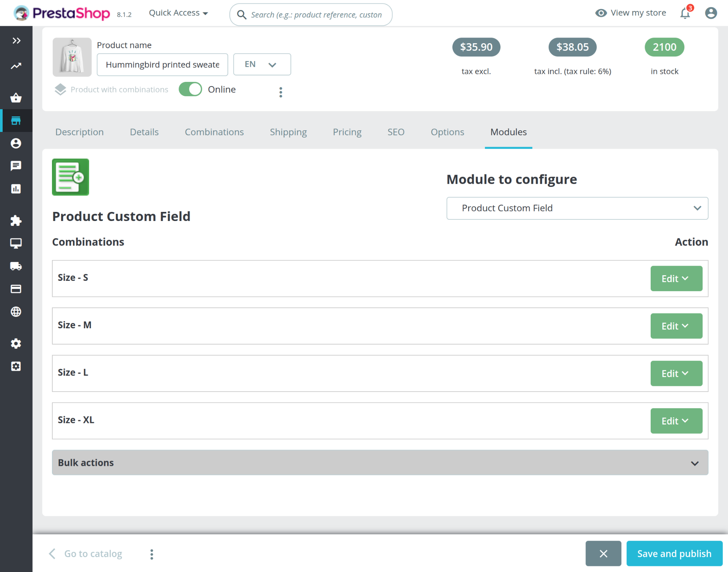The image size is (728, 572).
Task: Toggle the Online product status switch
Action: (190, 89)
